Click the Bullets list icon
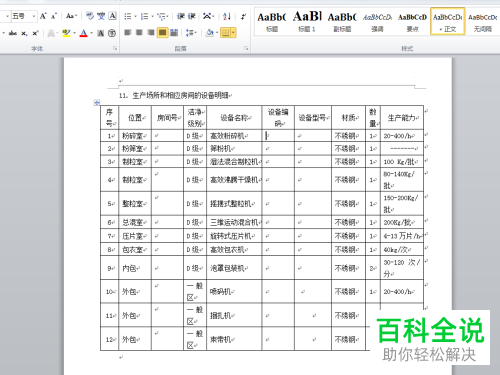The width and height of the screenshot is (500, 375). (128, 16)
